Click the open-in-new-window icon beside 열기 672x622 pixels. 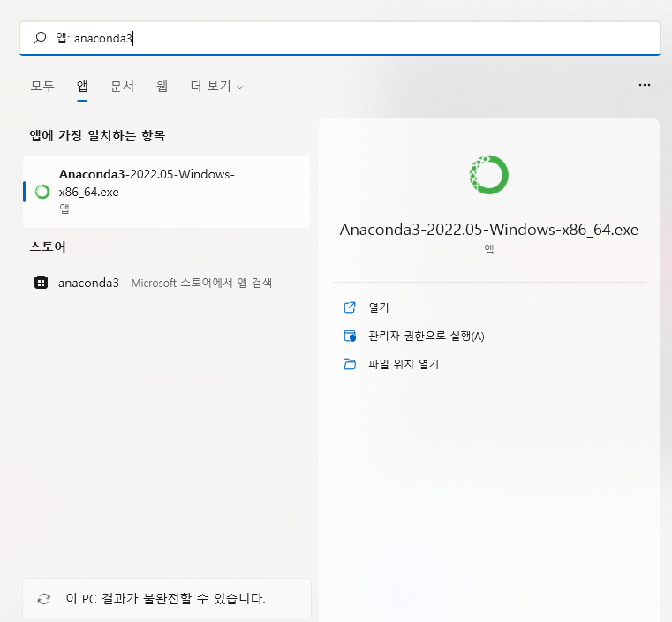pos(350,307)
